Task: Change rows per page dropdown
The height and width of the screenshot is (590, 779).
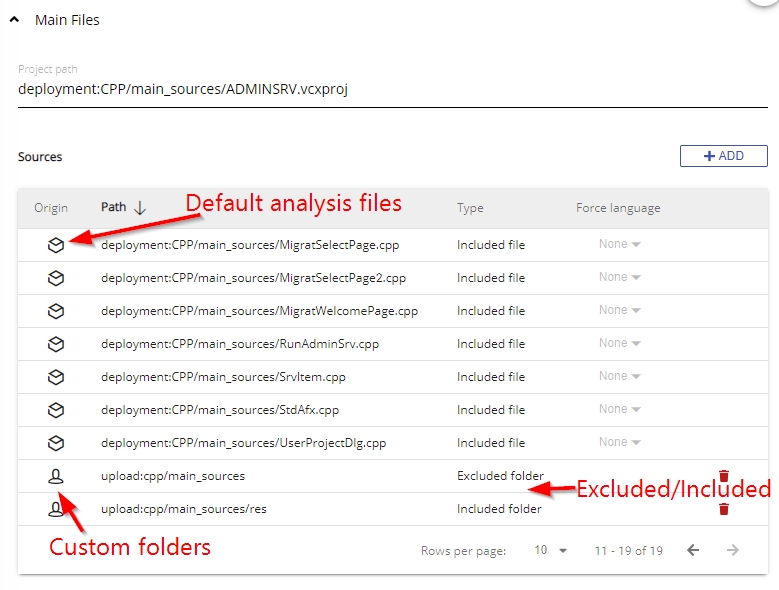Action: pyautogui.click(x=550, y=551)
